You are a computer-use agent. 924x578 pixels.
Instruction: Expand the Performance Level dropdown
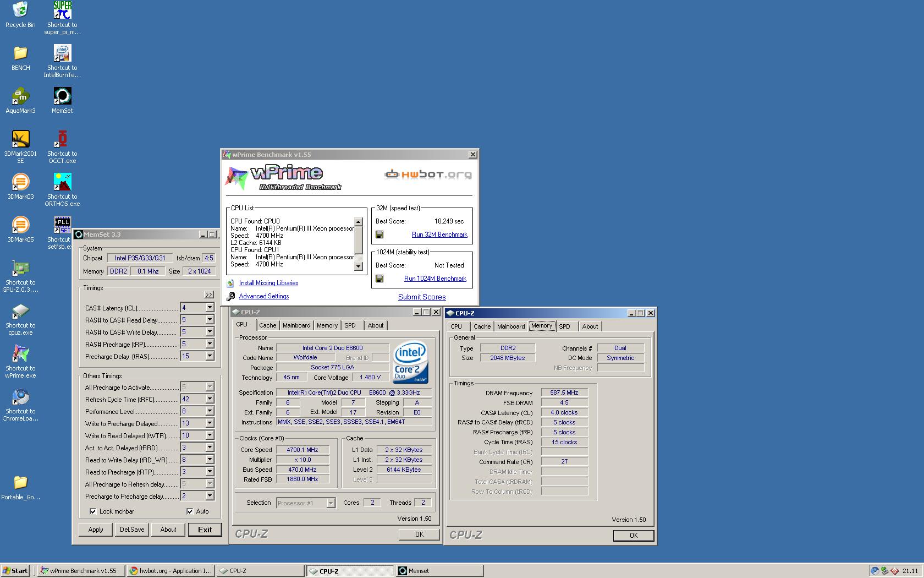coord(210,411)
